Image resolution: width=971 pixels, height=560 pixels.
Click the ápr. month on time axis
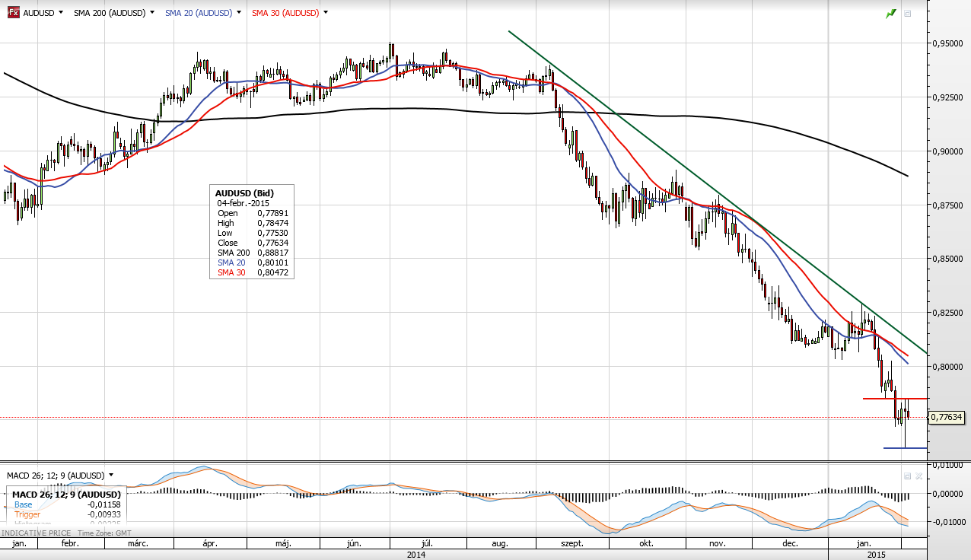210,544
